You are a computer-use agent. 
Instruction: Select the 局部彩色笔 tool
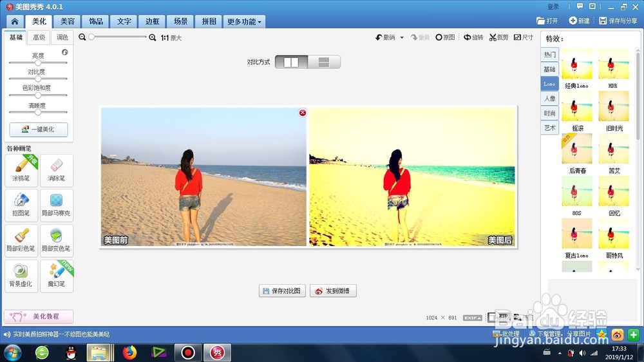coord(21,240)
